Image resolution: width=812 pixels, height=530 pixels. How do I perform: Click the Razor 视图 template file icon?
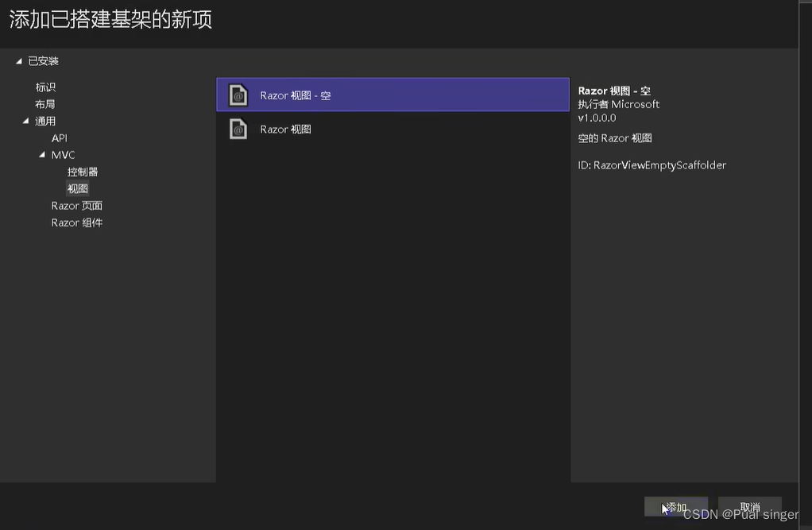(x=238, y=129)
